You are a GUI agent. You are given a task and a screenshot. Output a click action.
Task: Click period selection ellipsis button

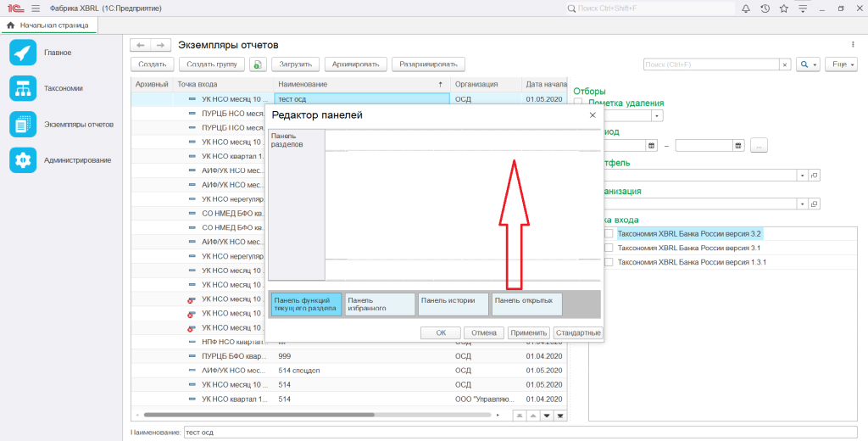pos(759,146)
